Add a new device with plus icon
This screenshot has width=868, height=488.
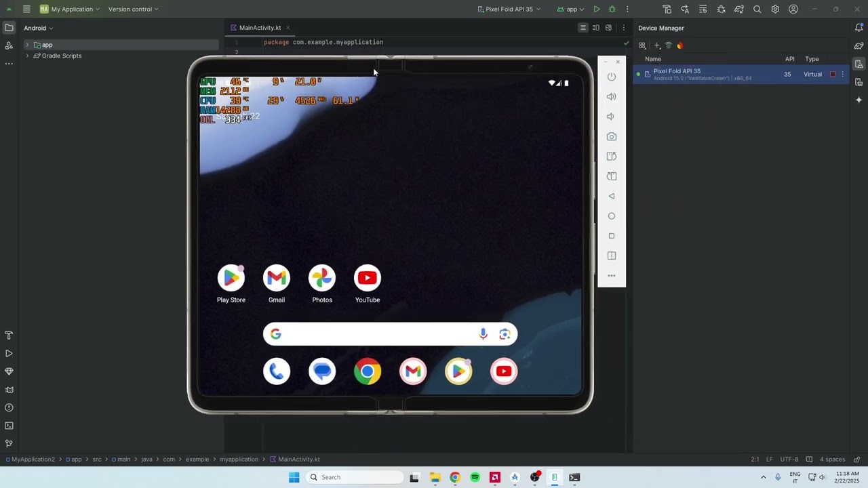pyautogui.click(x=656, y=45)
